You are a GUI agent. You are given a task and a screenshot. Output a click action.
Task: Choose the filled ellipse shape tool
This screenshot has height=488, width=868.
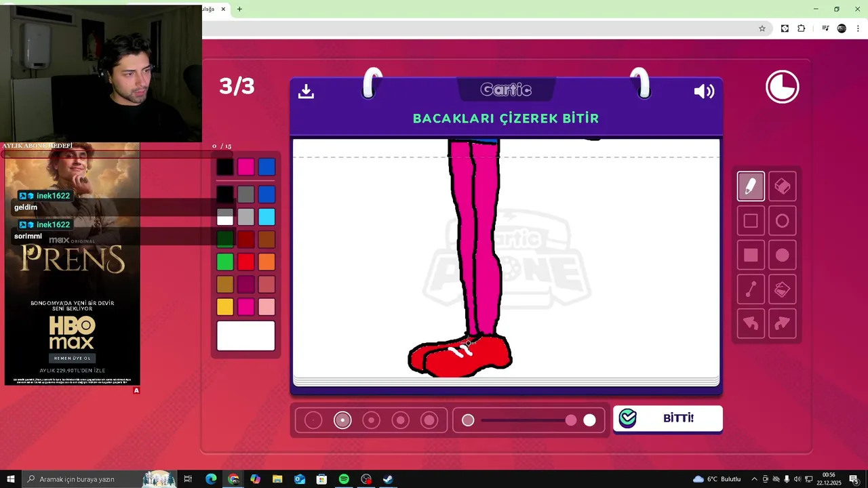click(x=782, y=256)
